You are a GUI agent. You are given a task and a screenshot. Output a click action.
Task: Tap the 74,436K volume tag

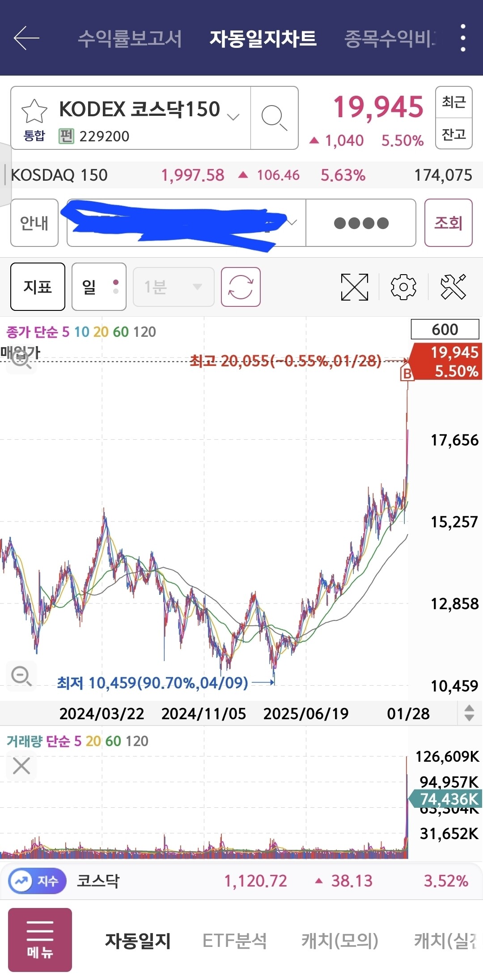point(446,799)
